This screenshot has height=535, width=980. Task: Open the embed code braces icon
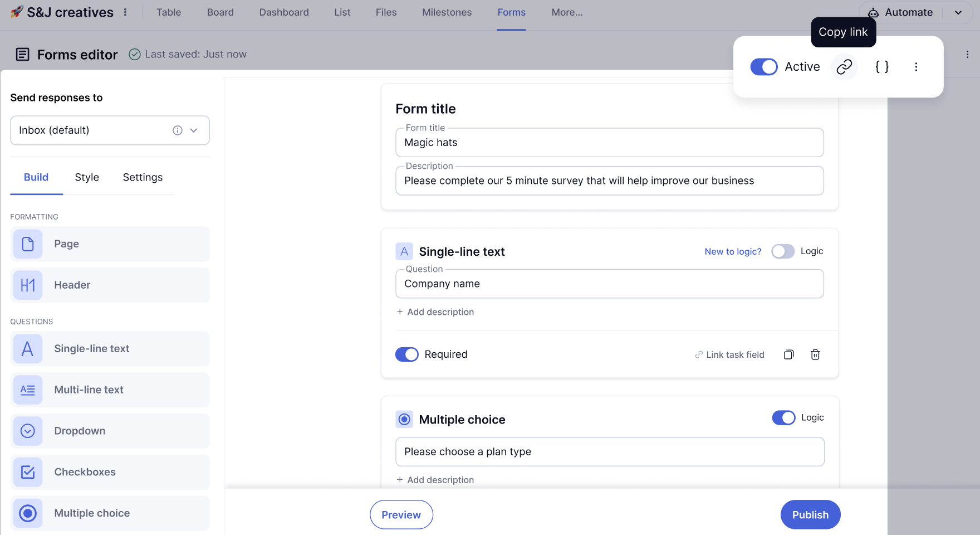pos(882,67)
